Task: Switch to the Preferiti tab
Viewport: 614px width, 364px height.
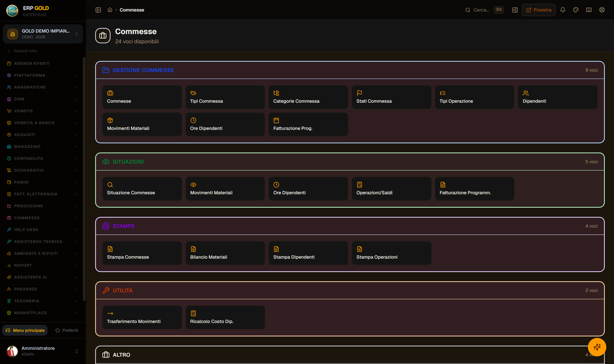Action: pyautogui.click(x=67, y=330)
